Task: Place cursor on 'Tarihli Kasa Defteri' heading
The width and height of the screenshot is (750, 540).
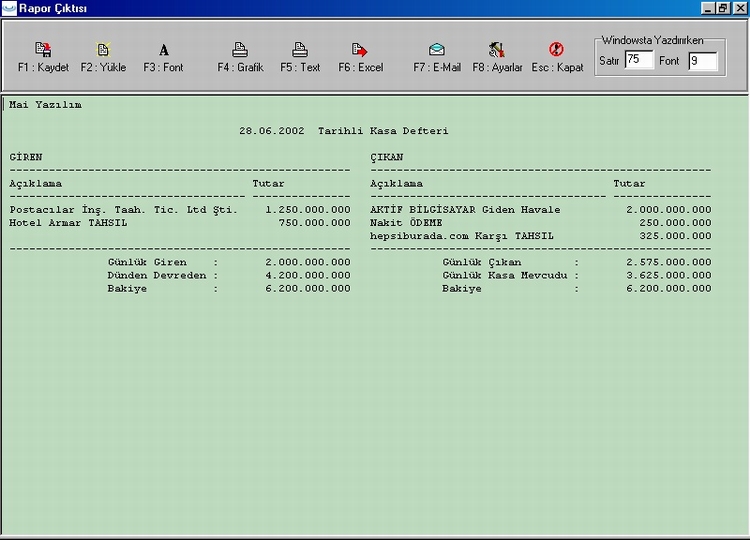Action: (x=382, y=131)
